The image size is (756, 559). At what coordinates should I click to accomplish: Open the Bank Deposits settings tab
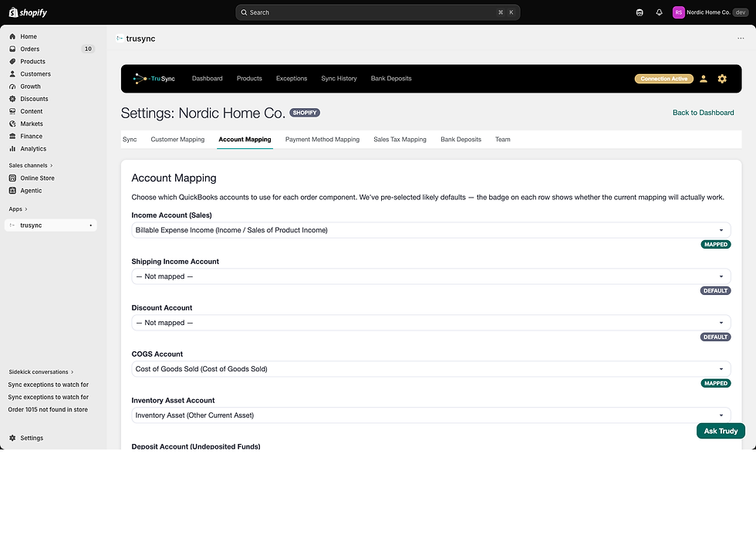tap(461, 140)
